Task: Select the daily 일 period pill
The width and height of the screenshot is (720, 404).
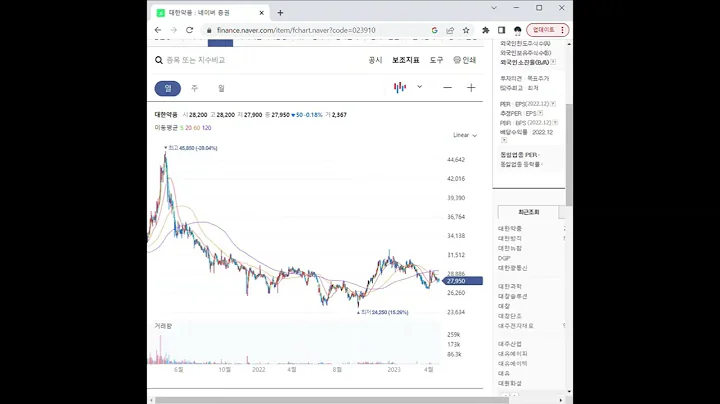Action: click(x=168, y=88)
